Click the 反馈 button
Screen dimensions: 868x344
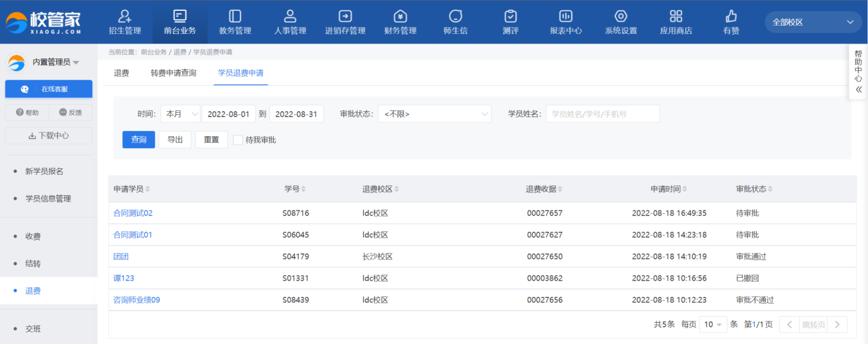pyautogui.click(x=71, y=112)
